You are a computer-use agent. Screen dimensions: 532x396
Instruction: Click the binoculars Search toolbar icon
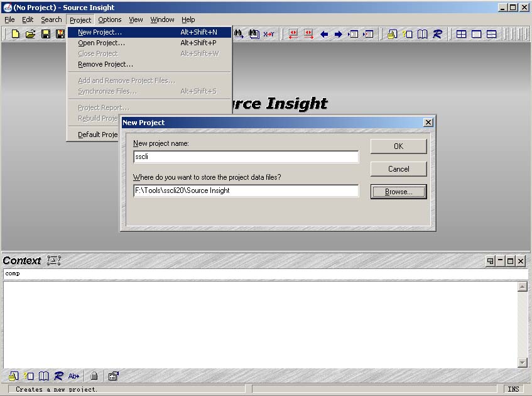point(239,34)
